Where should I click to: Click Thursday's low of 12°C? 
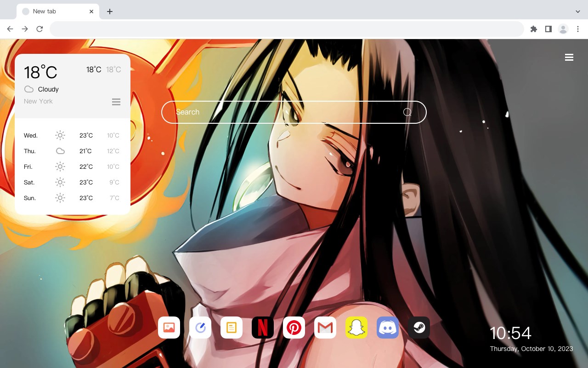pyautogui.click(x=113, y=151)
